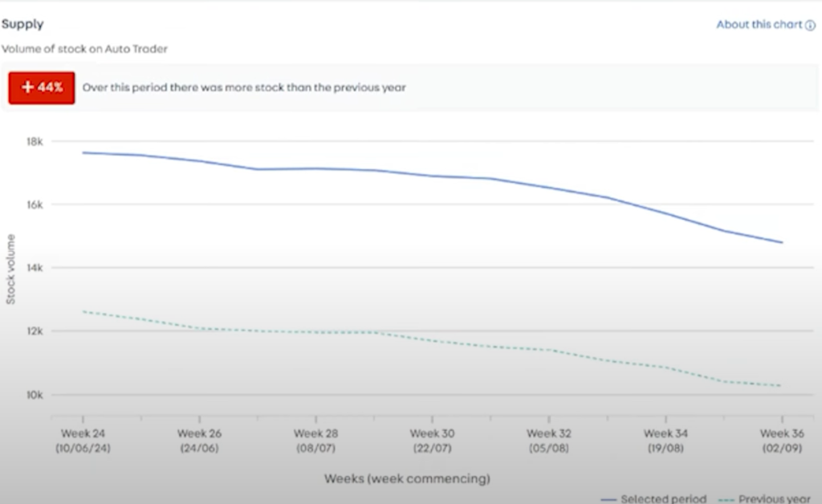
Task: Click the info icon beside About this chart
Action: pos(810,25)
